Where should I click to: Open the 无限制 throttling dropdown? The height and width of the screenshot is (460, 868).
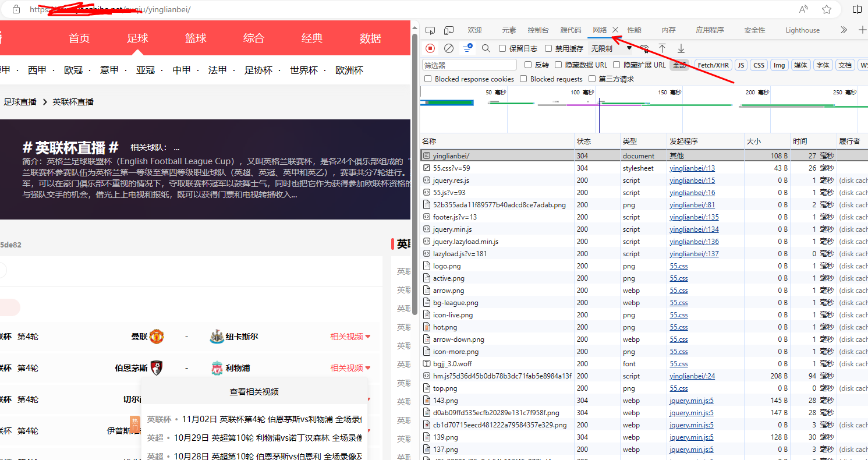[611, 48]
